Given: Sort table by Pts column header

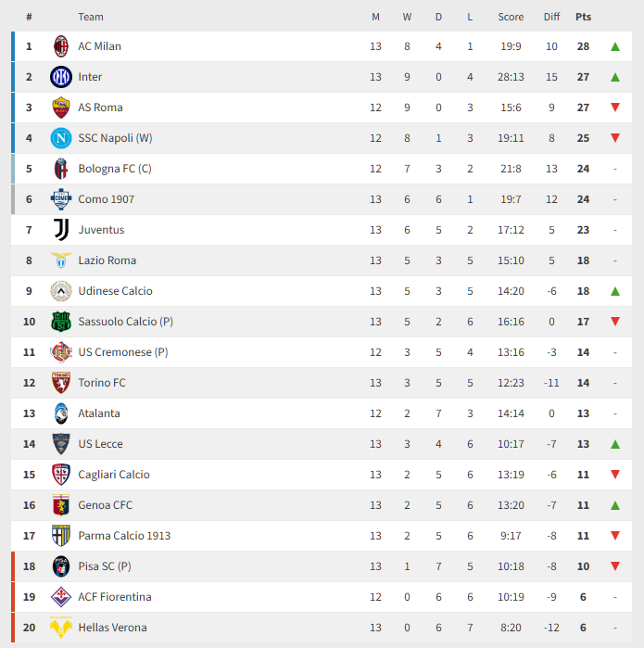Looking at the screenshot, I should pos(583,17).
